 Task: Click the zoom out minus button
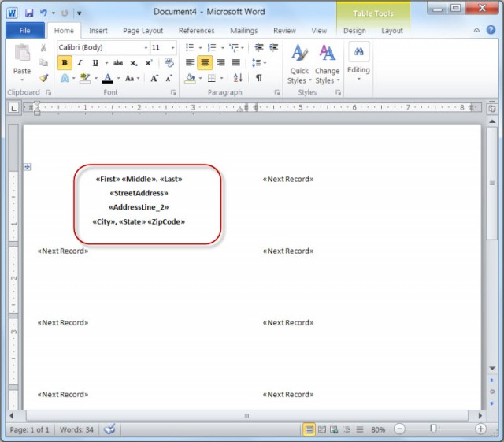click(x=399, y=429)
